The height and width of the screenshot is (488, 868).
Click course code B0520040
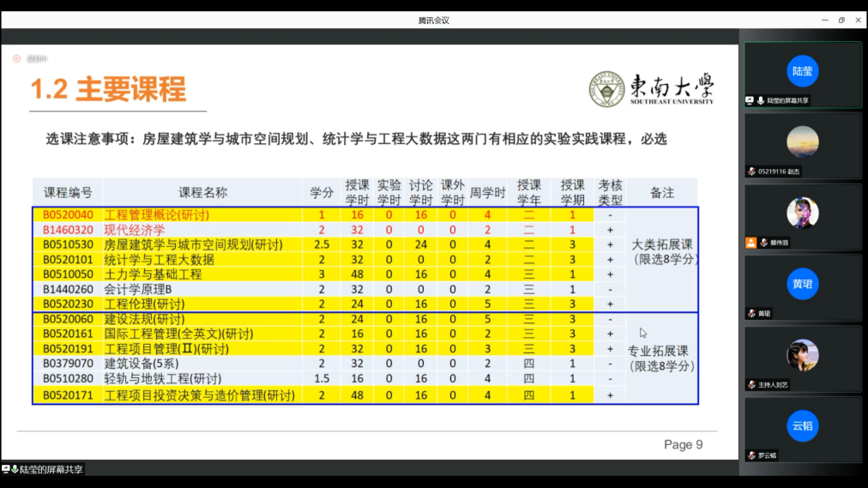[x=68, y=214]
